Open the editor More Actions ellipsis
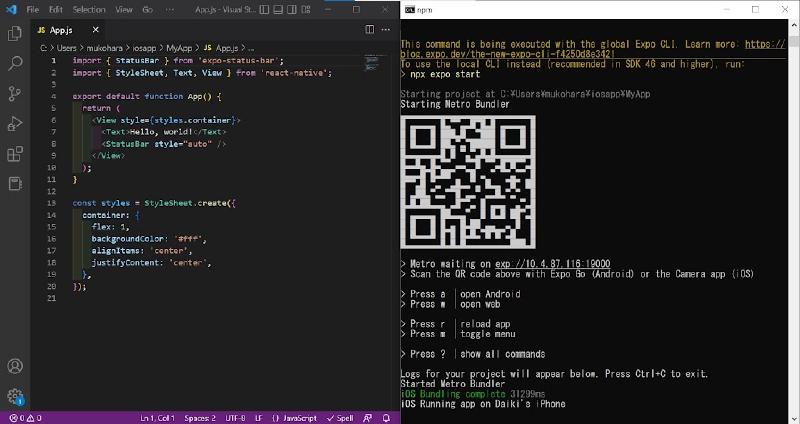 click(386, 30)
